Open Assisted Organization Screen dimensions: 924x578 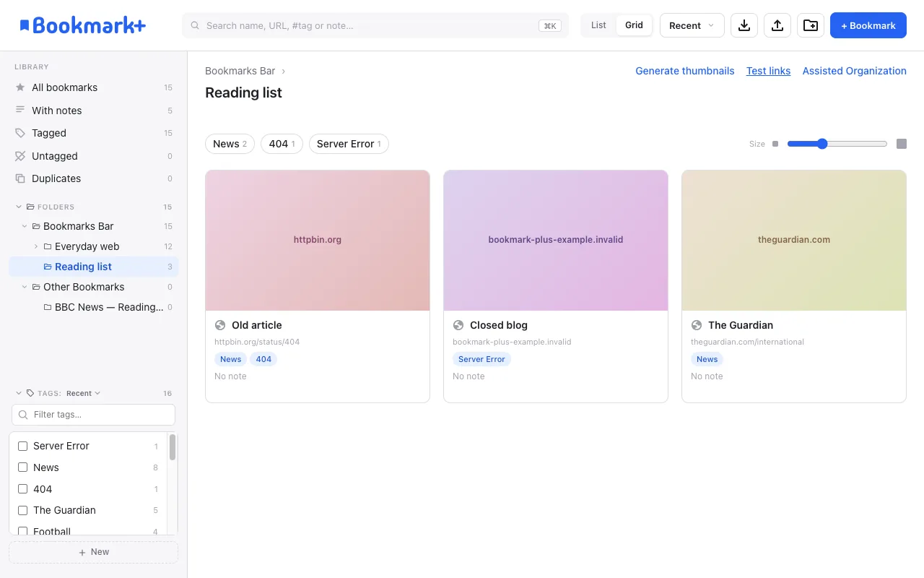pyautogui.click(x=855, y=71)
